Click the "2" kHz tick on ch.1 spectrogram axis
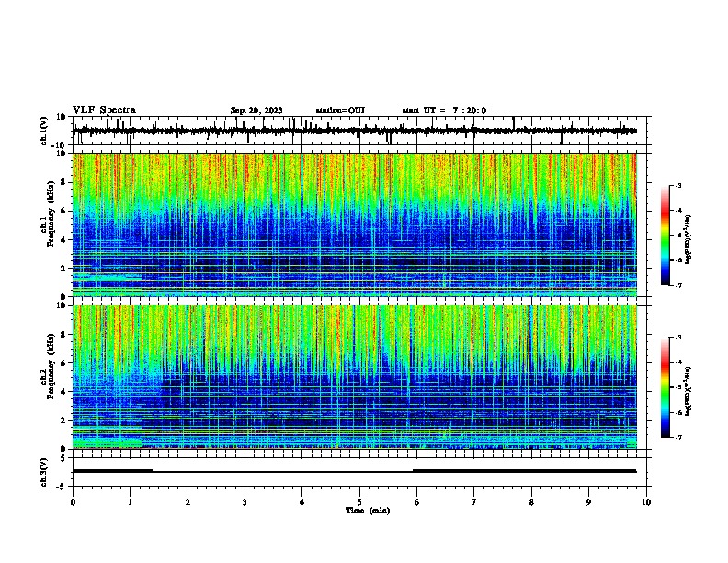Image resolution: width=728 pixels, height=563 pixels. [63, 269]
